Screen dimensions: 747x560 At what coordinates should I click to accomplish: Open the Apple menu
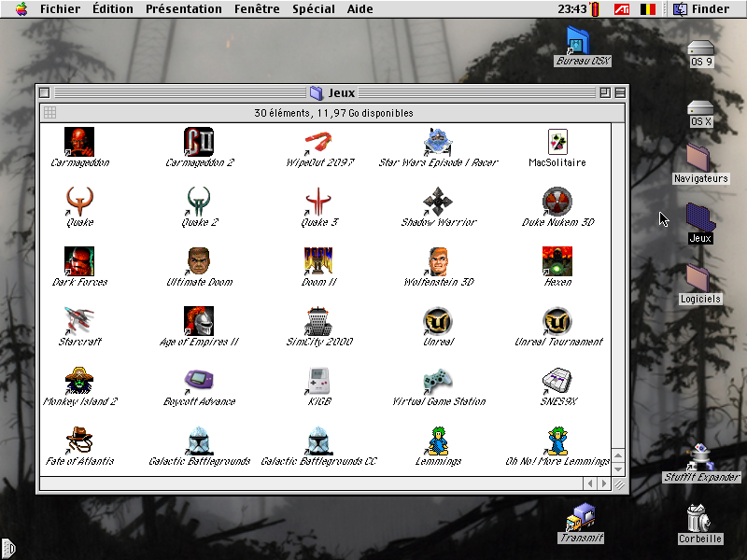pyautogui.click(x=21, y=8)
